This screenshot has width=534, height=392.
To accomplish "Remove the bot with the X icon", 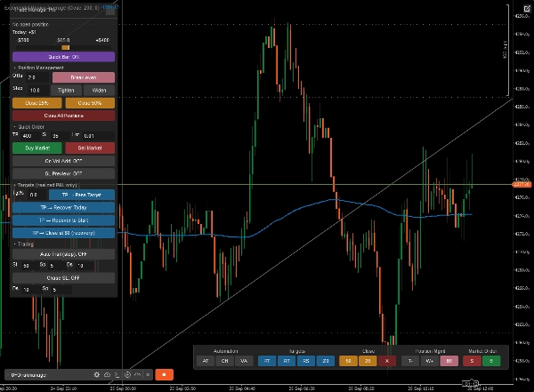I will click(x=148, y=374).
